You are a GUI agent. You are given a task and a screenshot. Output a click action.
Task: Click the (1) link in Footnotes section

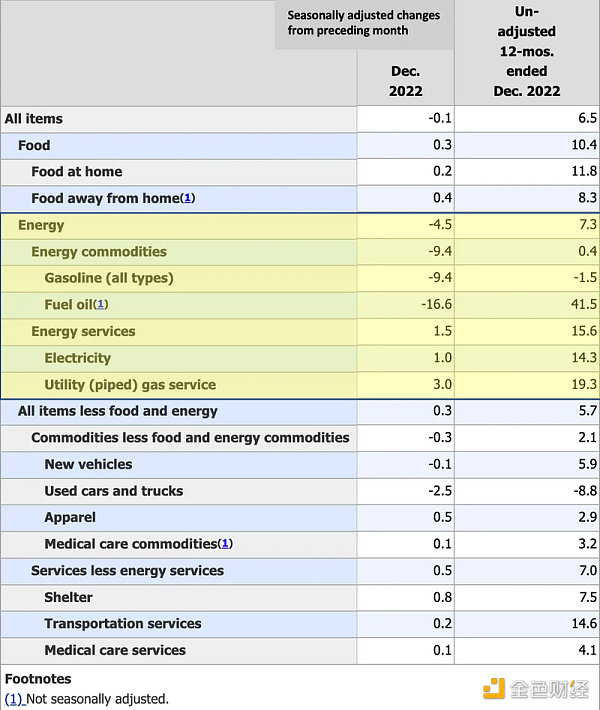point(14,699)
